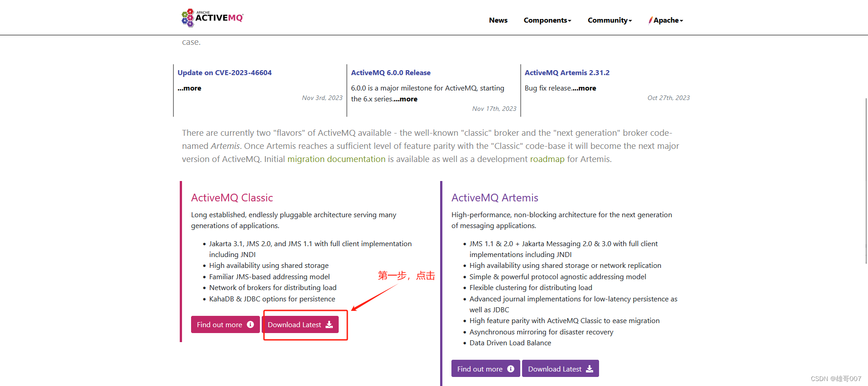This screenshot has width=868, height=386.
Task: Click 'Network of brokers for distributing load' bullet
Action: (x=273, y=287)
